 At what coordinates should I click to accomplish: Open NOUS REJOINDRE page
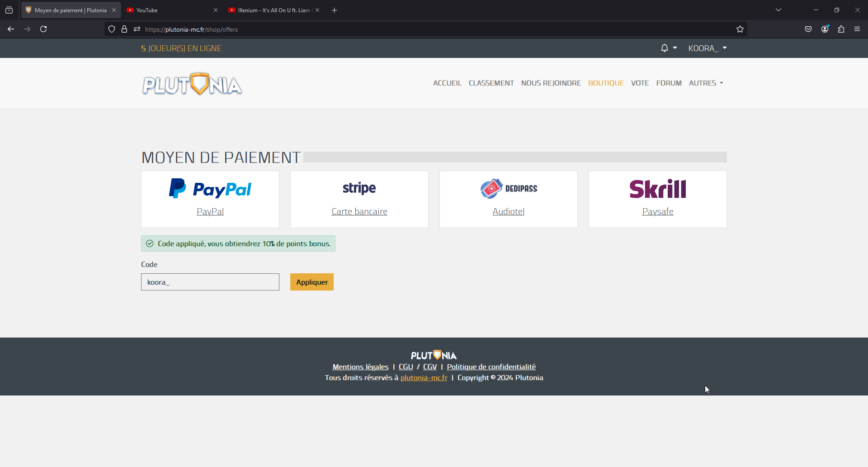click(551, 83)
